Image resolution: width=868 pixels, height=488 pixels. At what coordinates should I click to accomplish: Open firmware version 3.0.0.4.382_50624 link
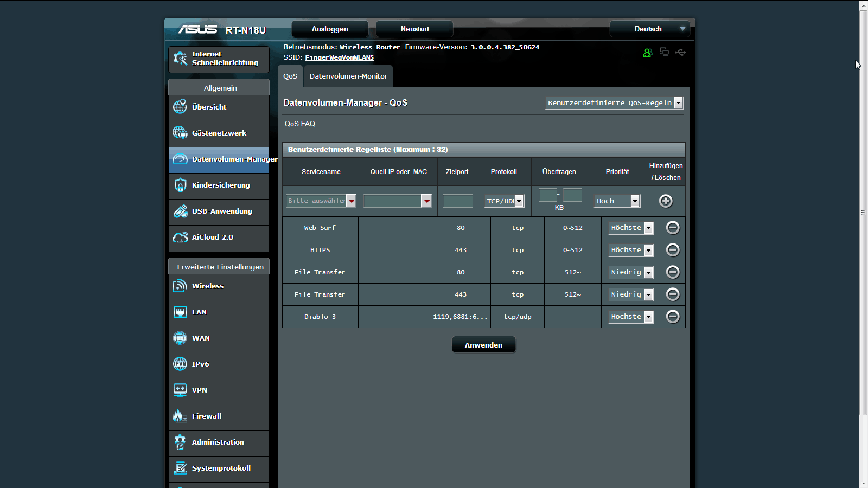pyautogui.click(x=505, y=47)
